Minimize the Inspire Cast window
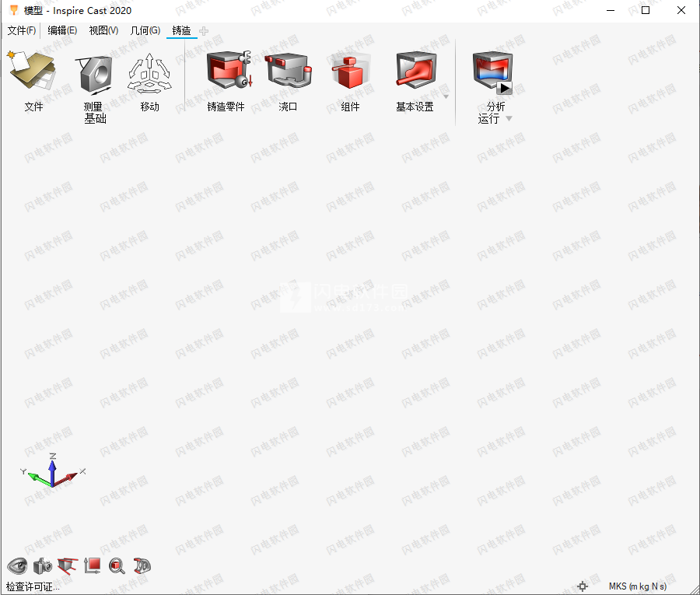The height and width of the screenshot is (595, 700). (611, 10)
